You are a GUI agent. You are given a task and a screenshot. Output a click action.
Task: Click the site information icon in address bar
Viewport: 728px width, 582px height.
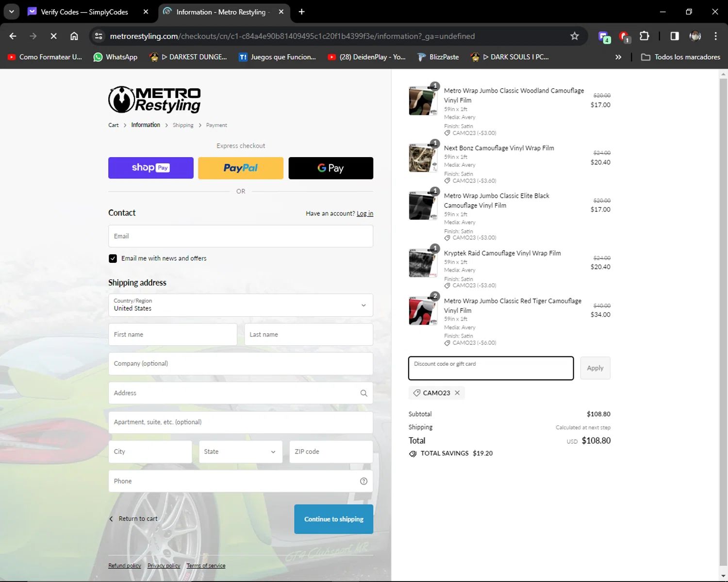tap(99, 36)
